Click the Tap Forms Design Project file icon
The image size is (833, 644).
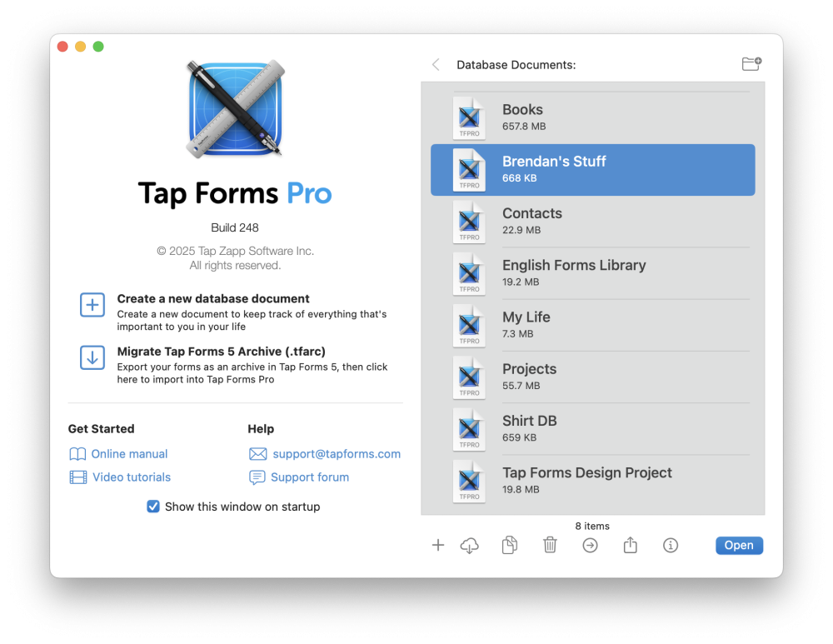(x=469, y=481)
